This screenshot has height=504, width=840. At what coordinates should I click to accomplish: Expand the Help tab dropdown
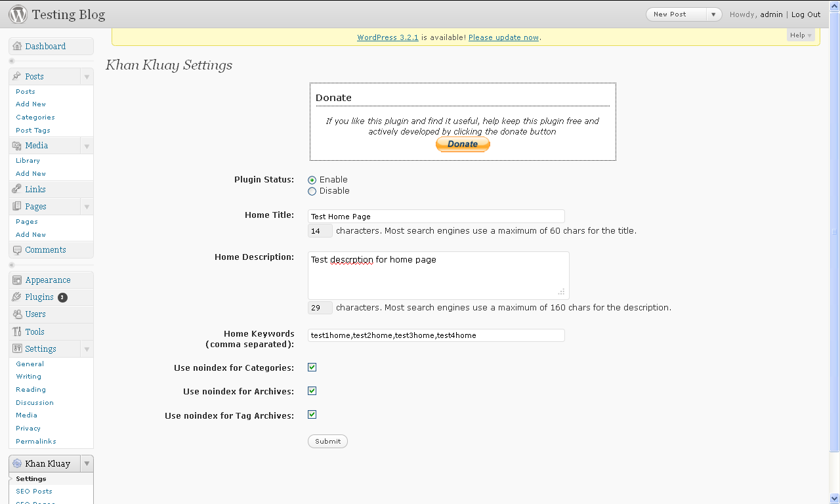(x=801, y=35)
